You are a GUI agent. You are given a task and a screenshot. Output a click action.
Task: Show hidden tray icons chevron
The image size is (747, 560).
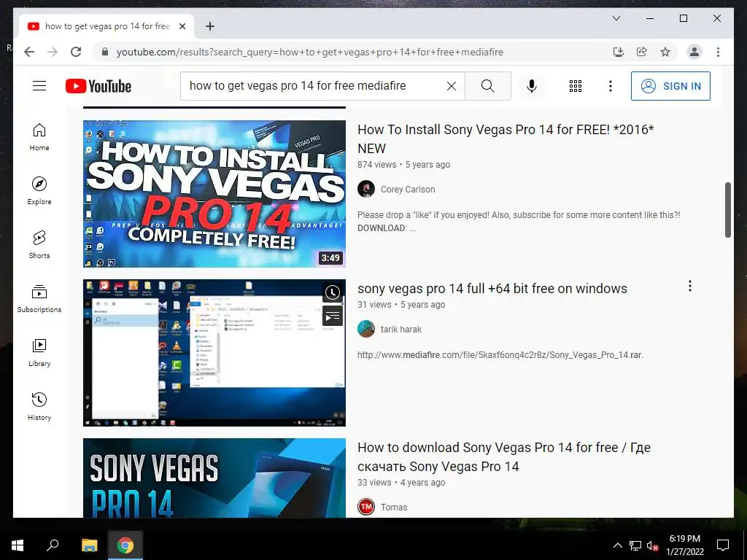point(617,545)
